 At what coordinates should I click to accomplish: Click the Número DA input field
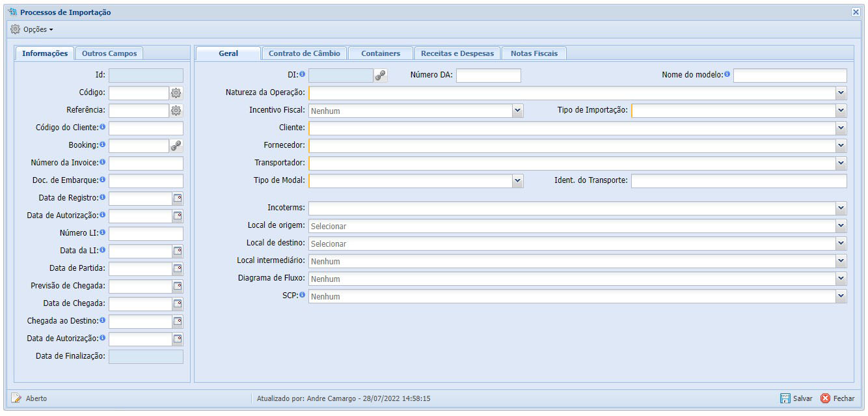[x=489, y=76]
